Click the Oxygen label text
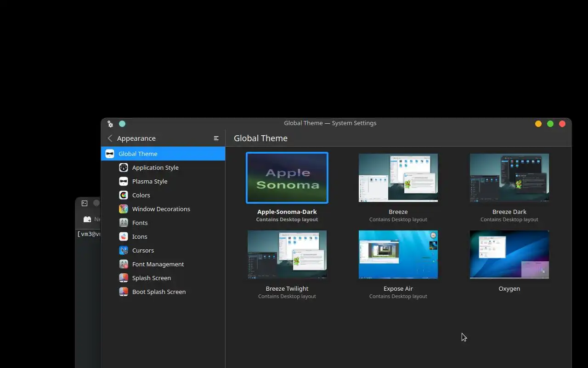 pyautogui.click(x=509, y=288)
